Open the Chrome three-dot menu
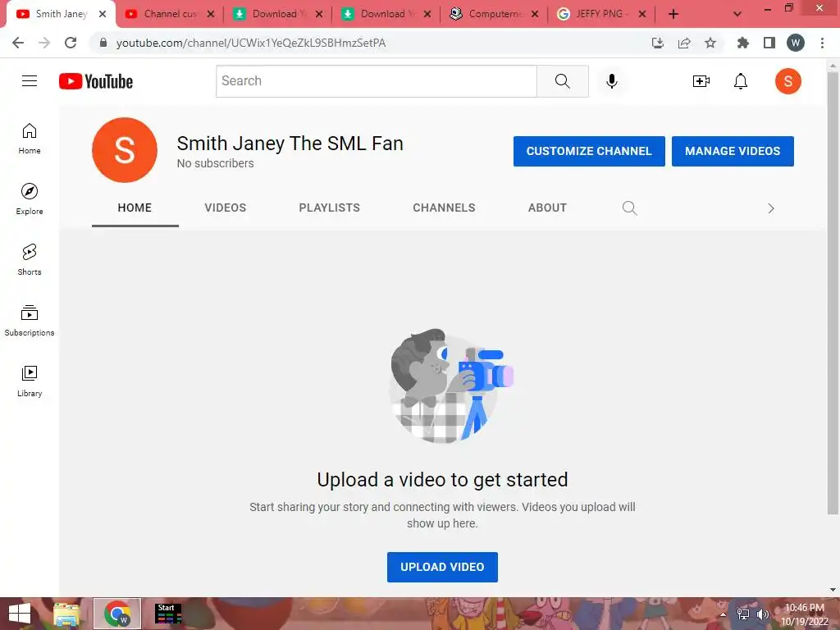Image resolution: width=840 pixels, height=630 pixels. pyautogui.click(x=822, y=43)
